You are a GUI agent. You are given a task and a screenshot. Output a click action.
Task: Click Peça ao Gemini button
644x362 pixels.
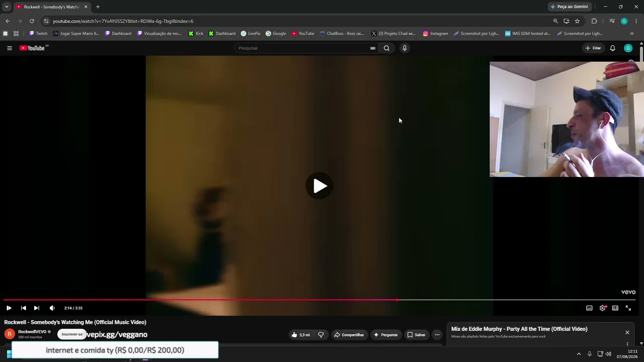coord(570,7)
